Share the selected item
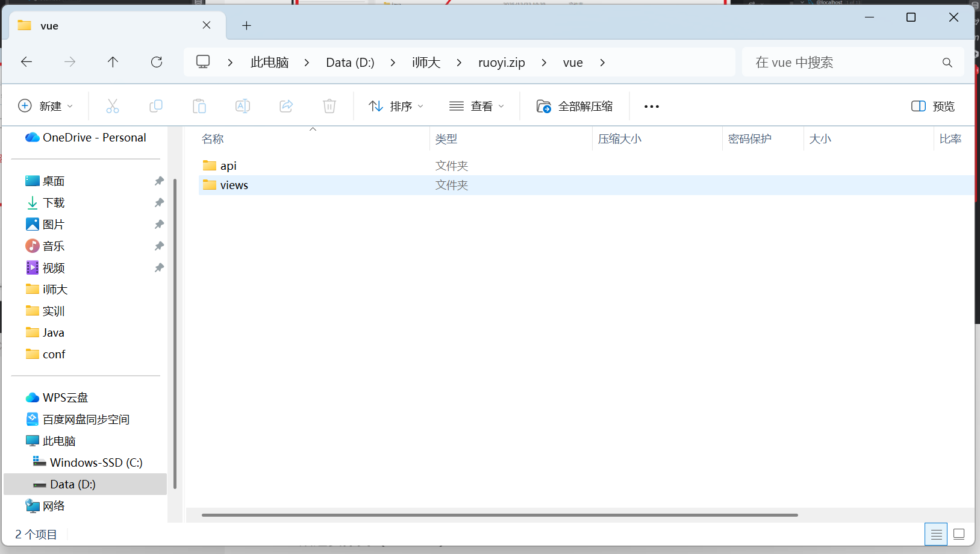The width and height of the screenshot is (980, 554). coord(286,105)
